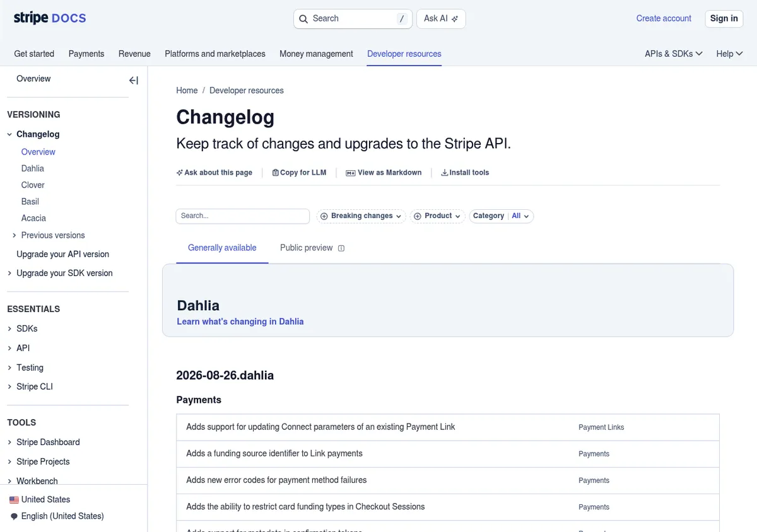Click Developer resources in the breadcrumb
757x532 pixels.
[247, 90]
